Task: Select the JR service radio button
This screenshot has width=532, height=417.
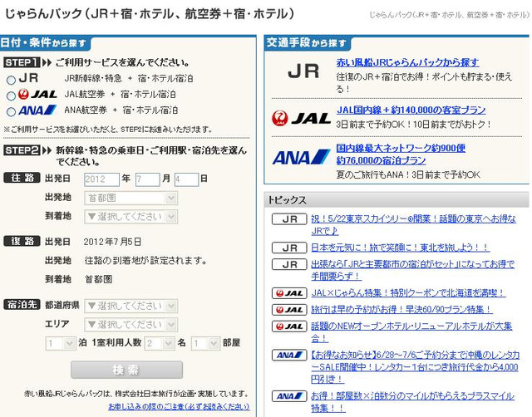Action: (x=11, y=80)
